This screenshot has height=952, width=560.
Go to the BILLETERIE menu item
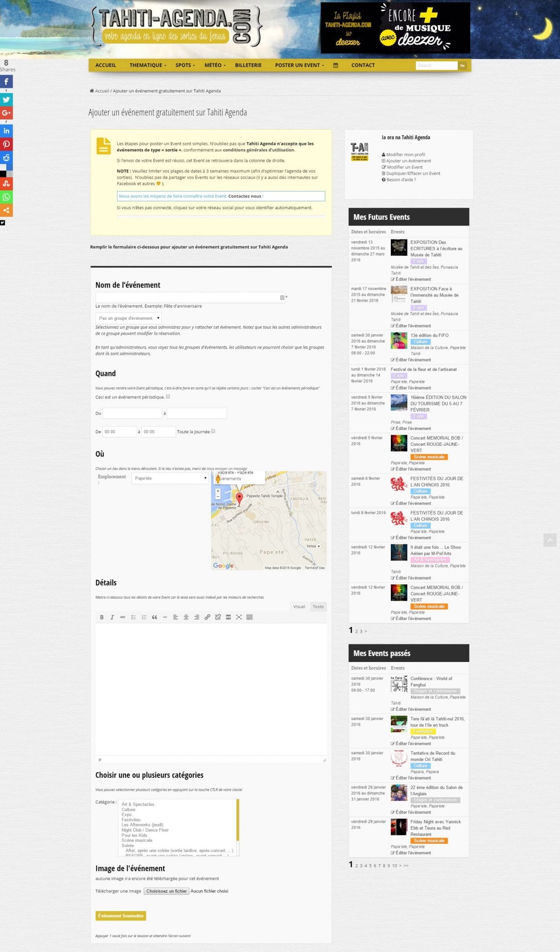click(x=248, y=66)
